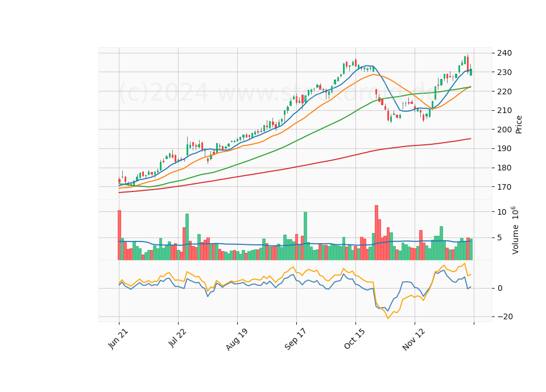Pick the 210 price axis label
Screen dimensions: 546x392
click(504, 111)
